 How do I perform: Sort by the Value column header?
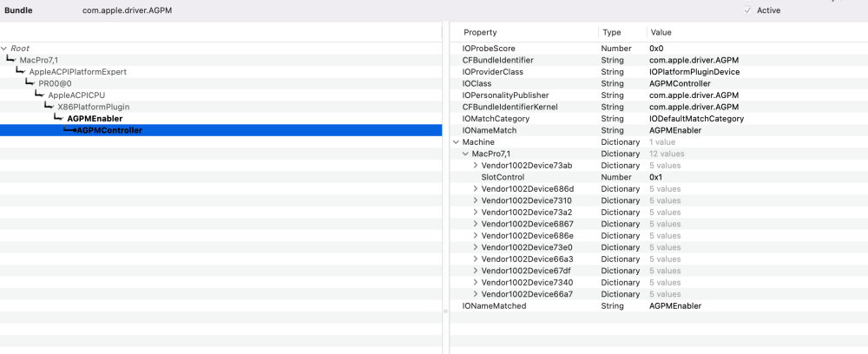pos(757,33)
